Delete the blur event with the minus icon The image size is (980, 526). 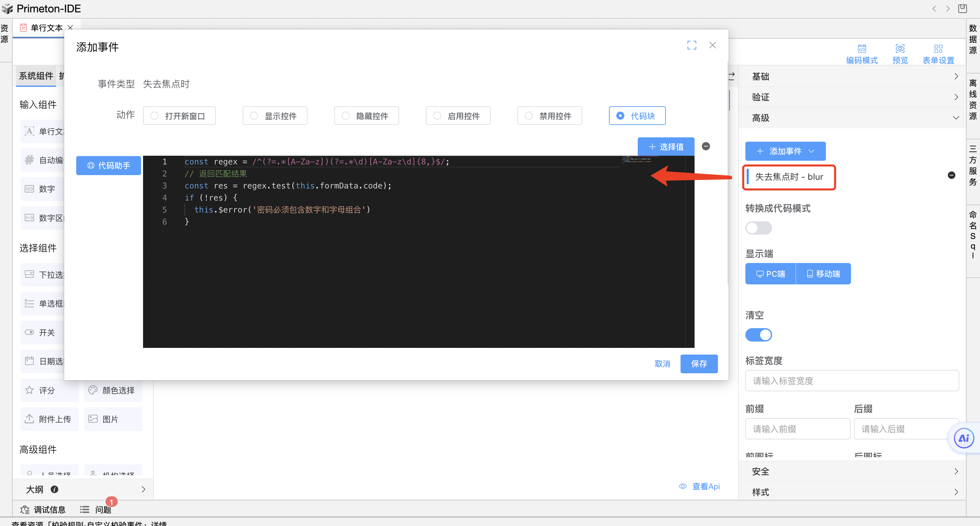coord(951,175)
